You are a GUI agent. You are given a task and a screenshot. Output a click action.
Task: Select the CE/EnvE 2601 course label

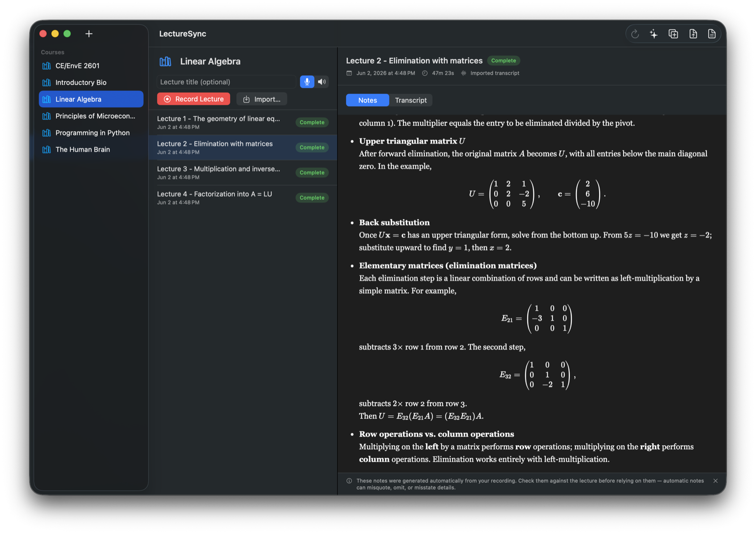coord(77,66)
